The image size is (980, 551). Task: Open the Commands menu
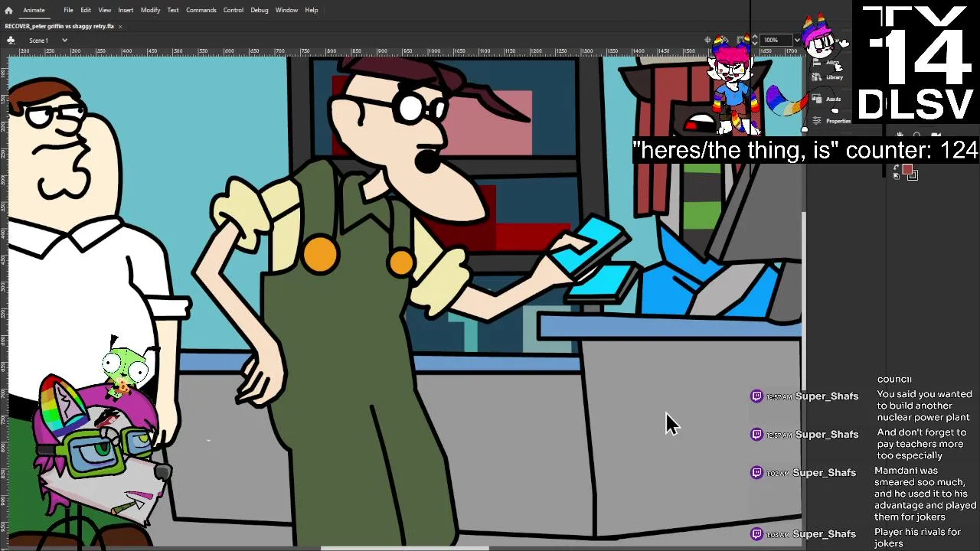(201, 10)
